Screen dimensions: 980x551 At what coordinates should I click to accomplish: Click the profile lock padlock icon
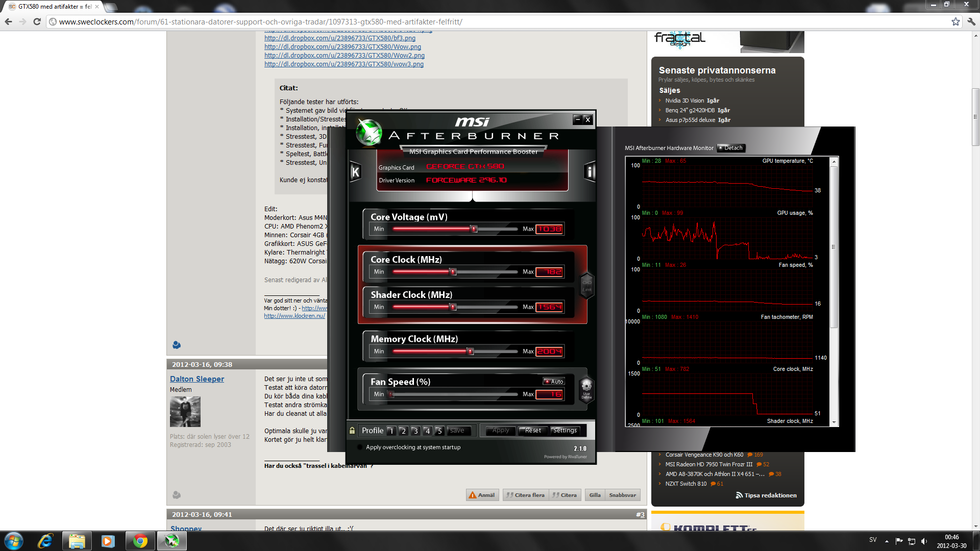coord(352,431)
